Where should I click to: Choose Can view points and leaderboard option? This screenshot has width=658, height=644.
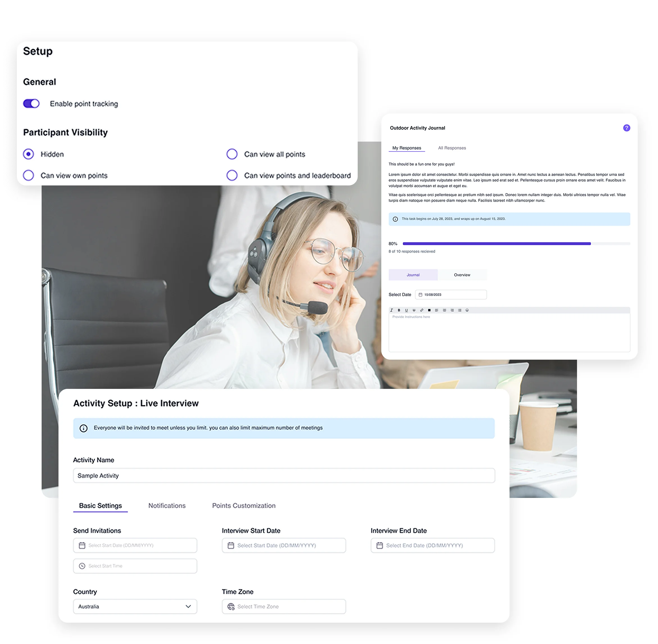232,176
